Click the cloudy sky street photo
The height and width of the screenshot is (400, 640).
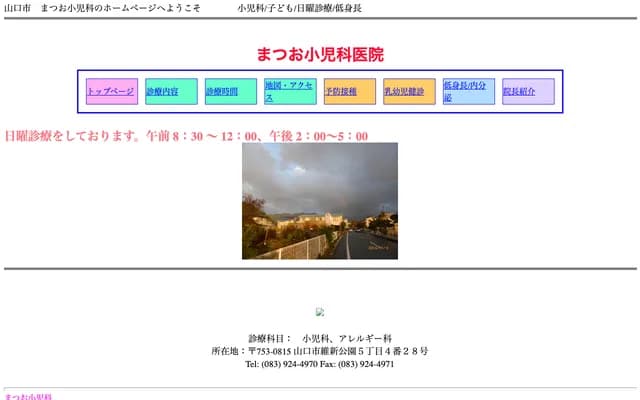coord(320,200)
